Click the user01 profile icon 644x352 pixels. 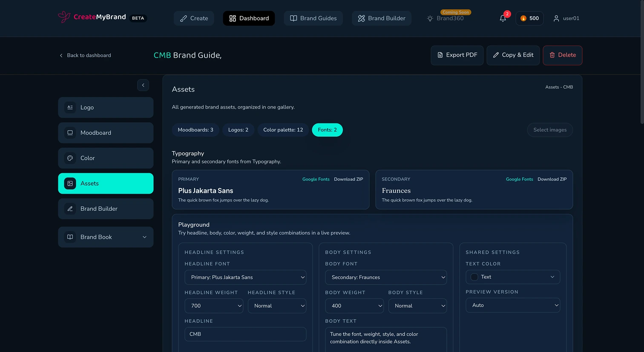click(556, 18)
